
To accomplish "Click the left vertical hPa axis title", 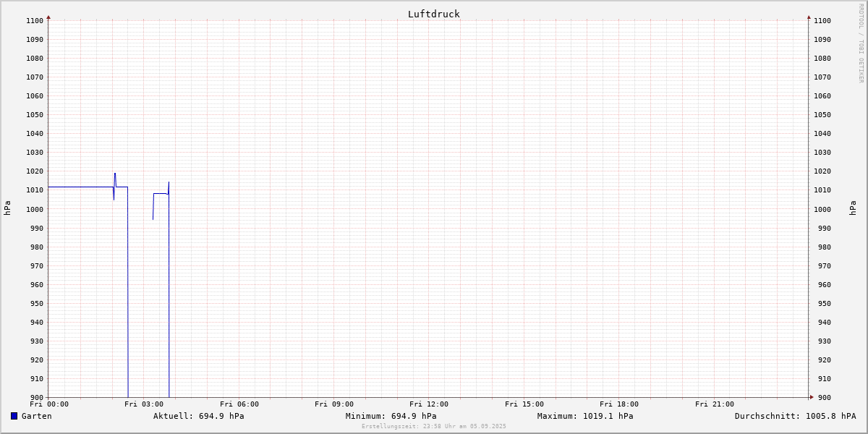I will (x=7, y=208).
